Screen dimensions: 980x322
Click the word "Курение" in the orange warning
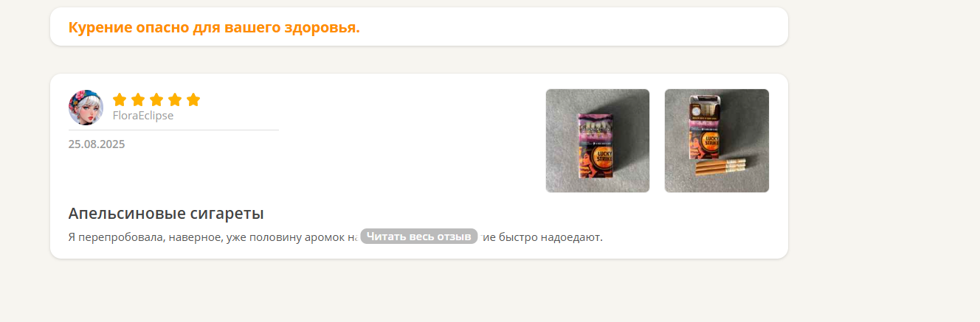pos(100,28)
